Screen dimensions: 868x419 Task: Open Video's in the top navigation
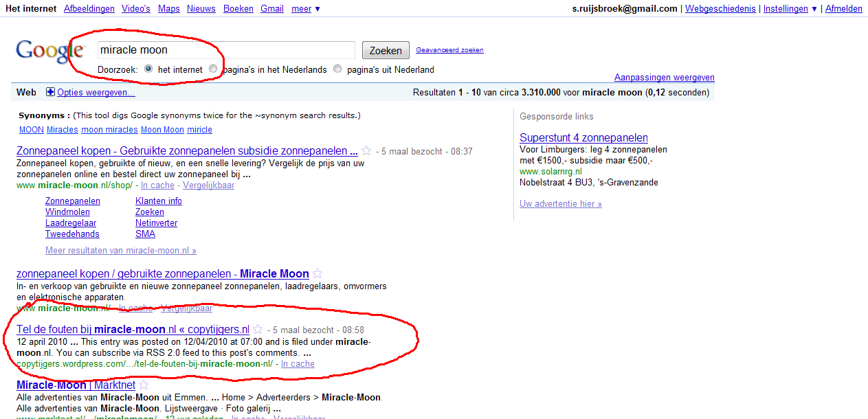tap(136, 9)
